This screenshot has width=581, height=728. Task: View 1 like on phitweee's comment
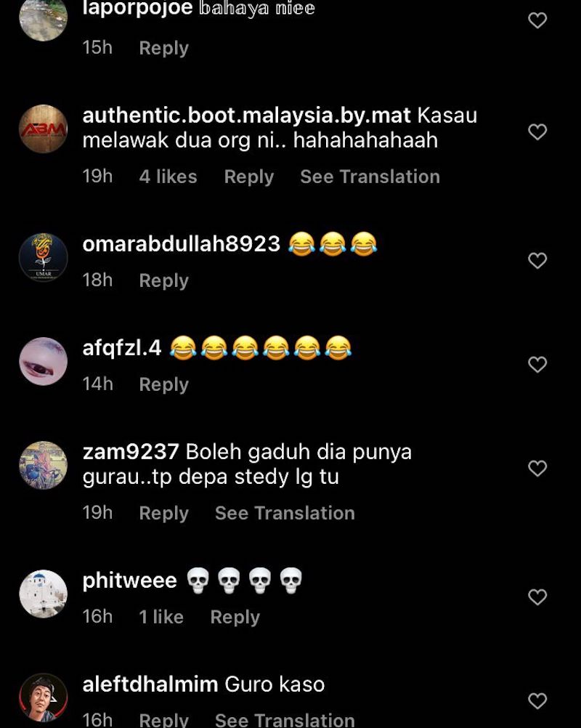[161, 617]
